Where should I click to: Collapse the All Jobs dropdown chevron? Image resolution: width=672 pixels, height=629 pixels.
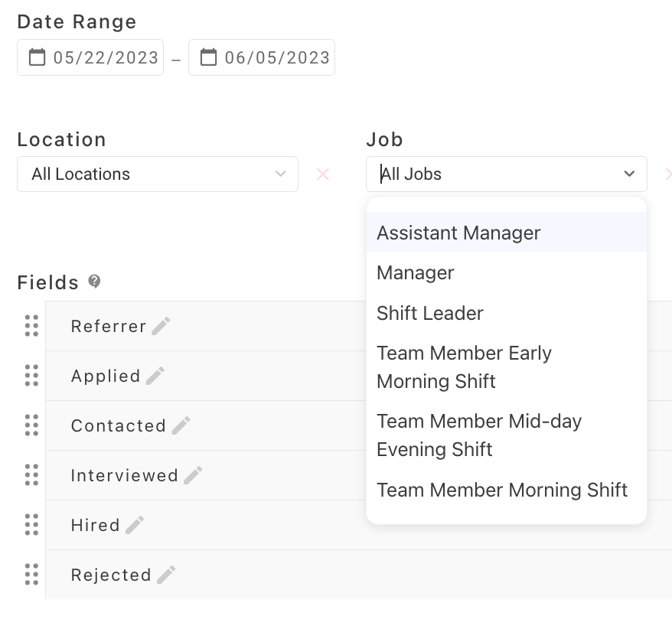629,174
